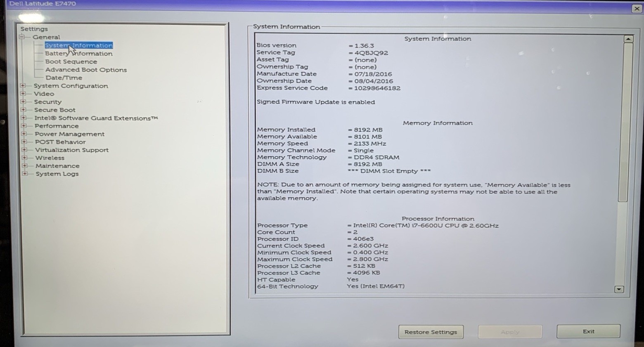Click the DIMM Slot Empty text

[389, 171]
